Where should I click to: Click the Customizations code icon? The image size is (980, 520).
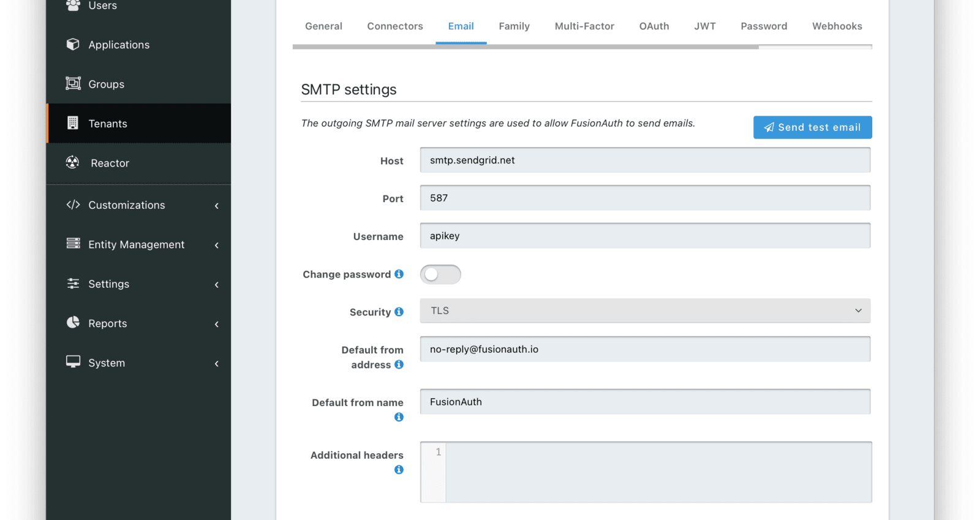click(x=73, y=205)
